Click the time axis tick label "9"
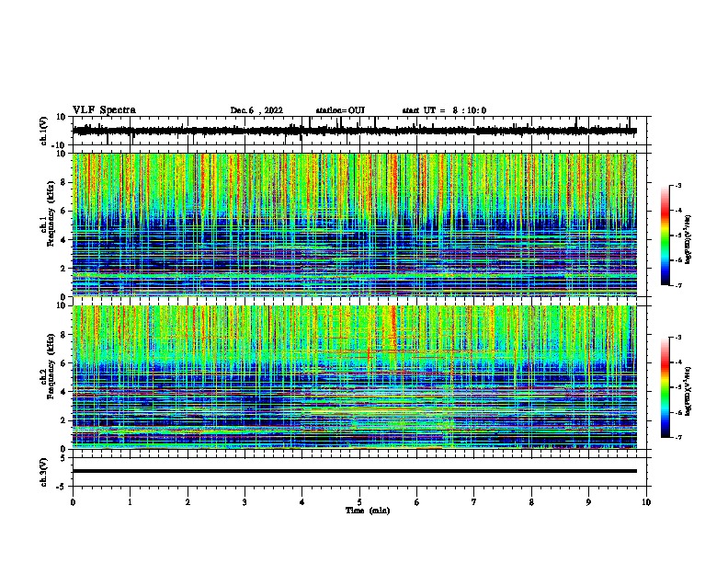The image size is (728, 563). click(x=588, y=502)
